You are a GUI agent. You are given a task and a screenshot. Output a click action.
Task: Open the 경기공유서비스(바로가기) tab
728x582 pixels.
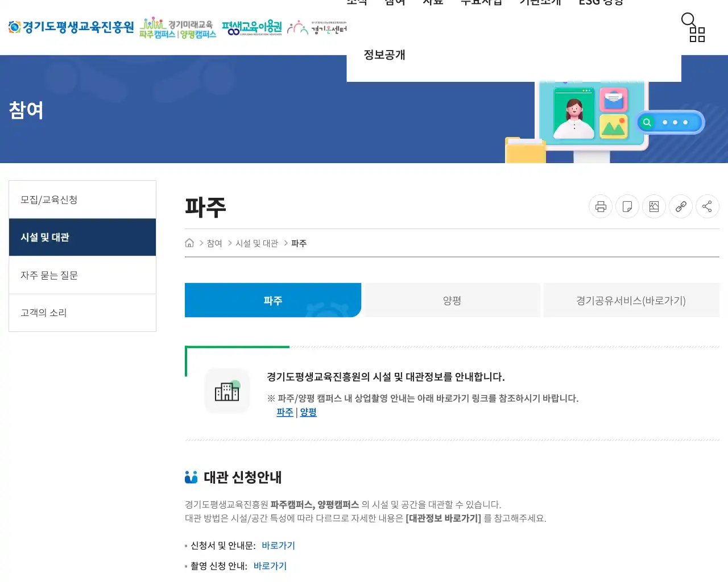pos(631,300)
